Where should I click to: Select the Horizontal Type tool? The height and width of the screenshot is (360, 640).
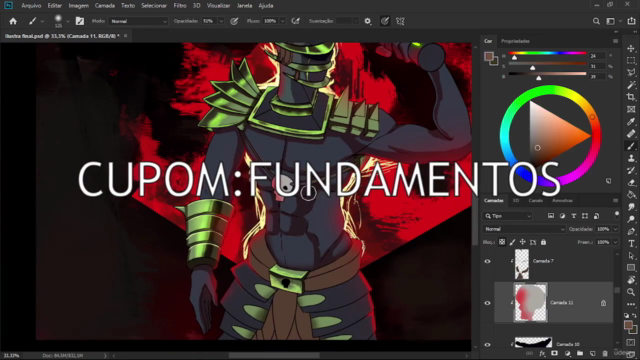click(631, 244)
